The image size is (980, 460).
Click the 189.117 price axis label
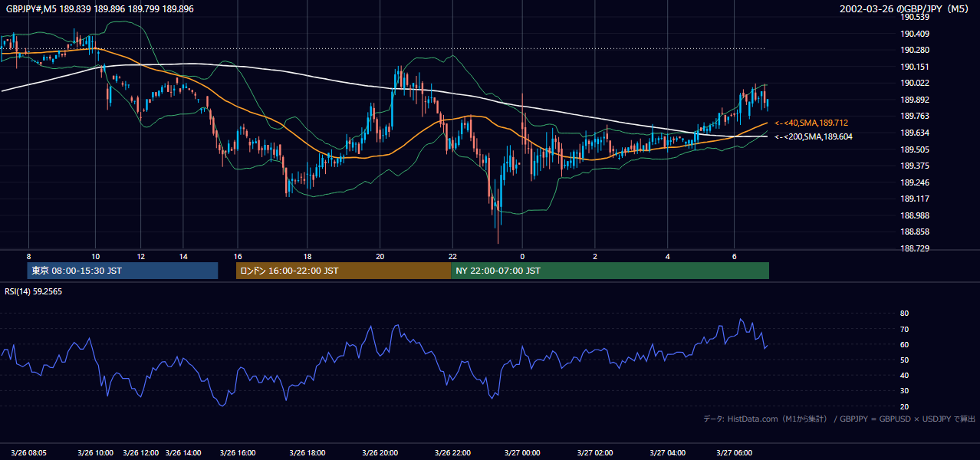pos(916,199)
